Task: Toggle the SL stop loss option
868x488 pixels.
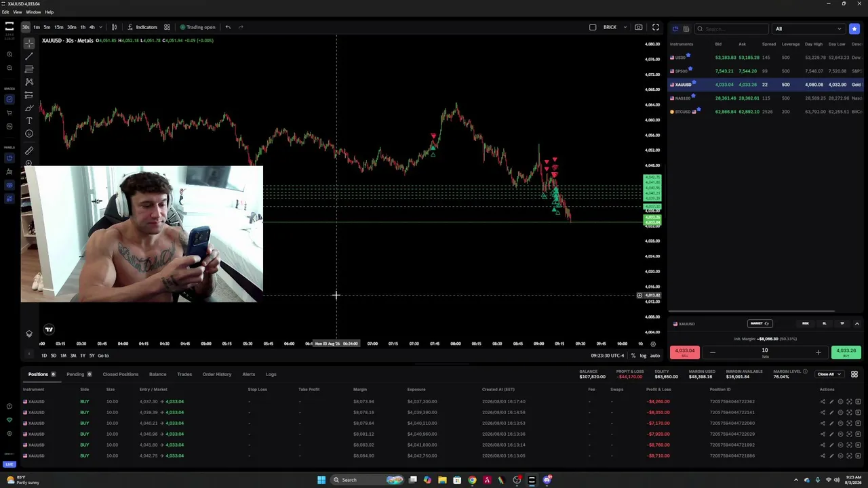Action: point(825,323)
